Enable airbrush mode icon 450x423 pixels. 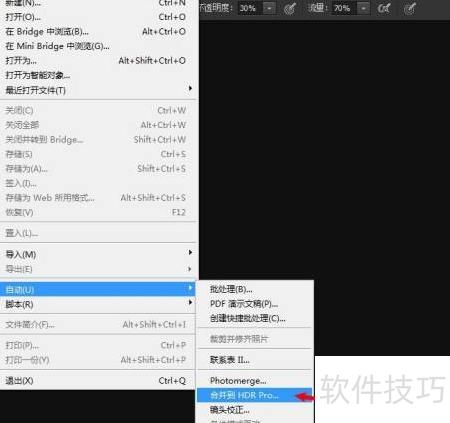(x=384, y=8)
